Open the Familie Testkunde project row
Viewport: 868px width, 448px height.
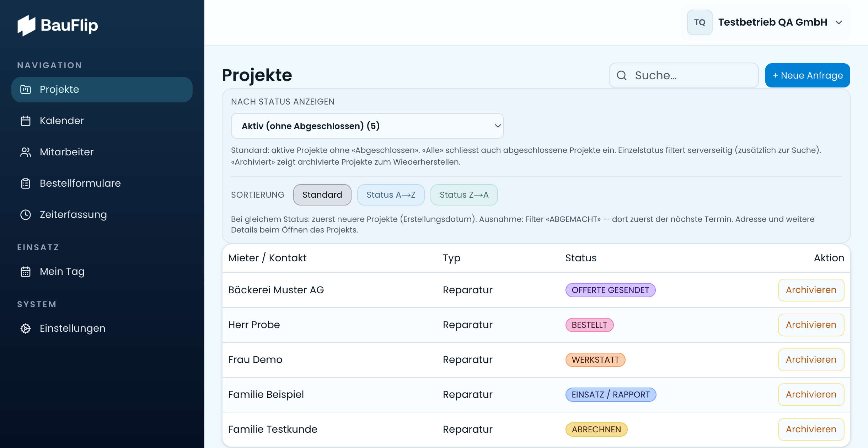tap(536, 430)
